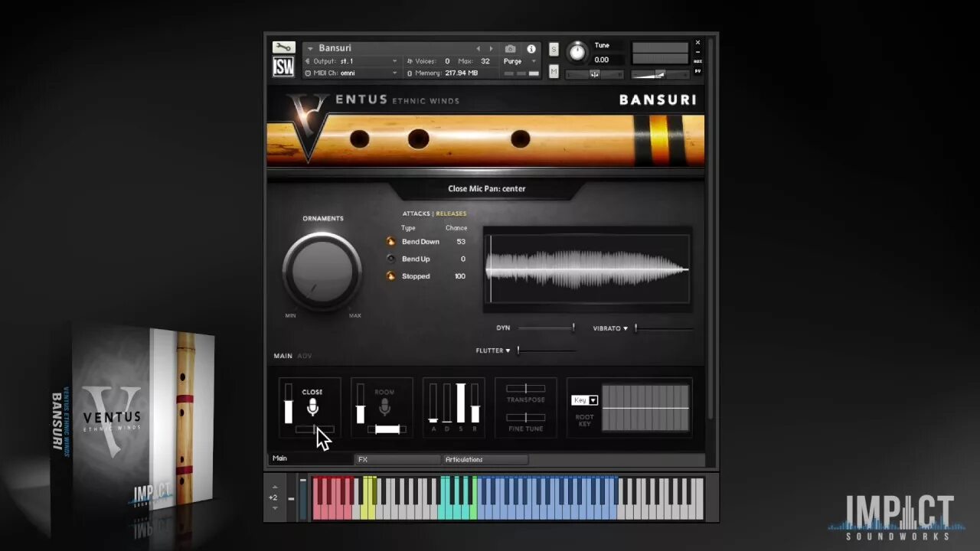Click the Root Key microtuning grid
Viewport: 980px width, 551px height.
[x=645, y=408]
